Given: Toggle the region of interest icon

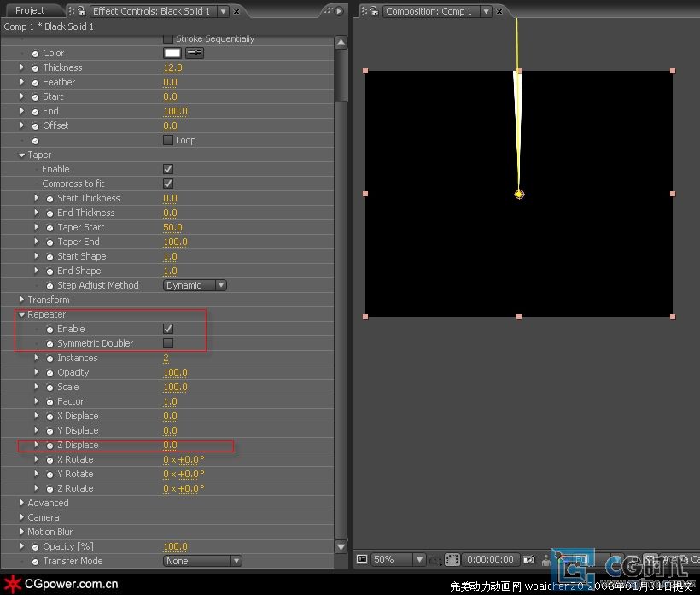Looking at the screenshot, I should point(452,559).
